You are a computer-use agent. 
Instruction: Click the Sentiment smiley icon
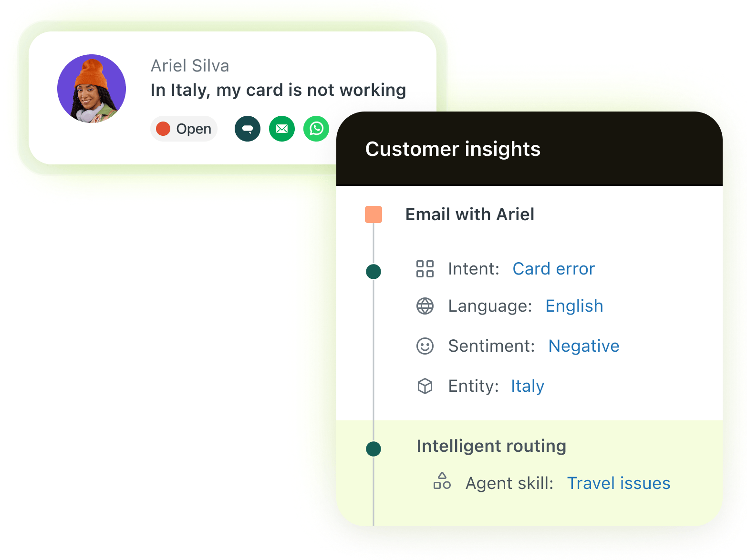[425, 346]
